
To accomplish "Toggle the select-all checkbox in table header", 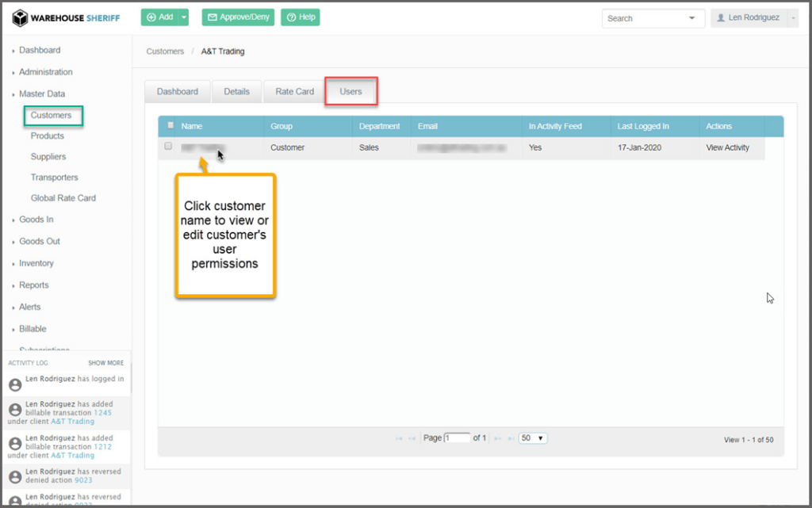I will pos(170,125).
